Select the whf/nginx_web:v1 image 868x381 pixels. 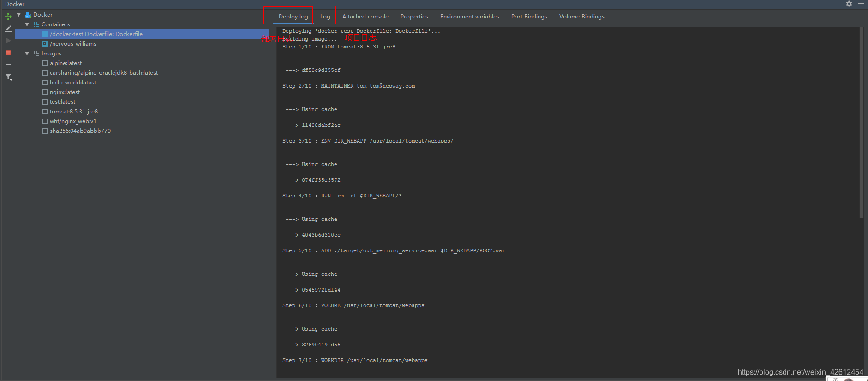point(73,121)
